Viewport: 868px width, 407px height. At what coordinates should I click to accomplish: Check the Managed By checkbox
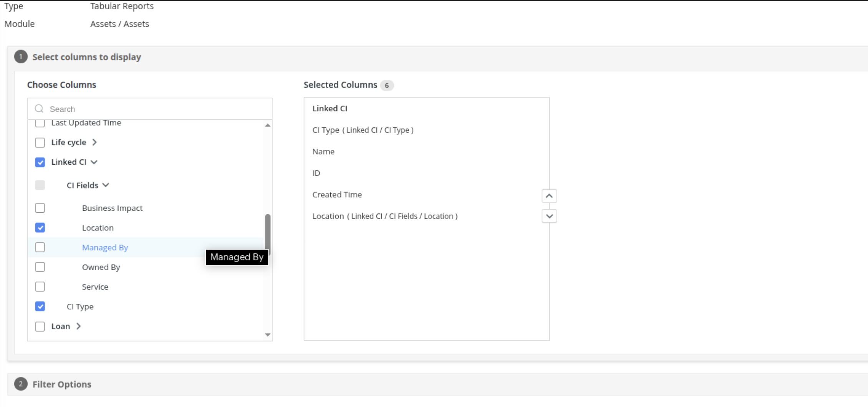[40, 247]
